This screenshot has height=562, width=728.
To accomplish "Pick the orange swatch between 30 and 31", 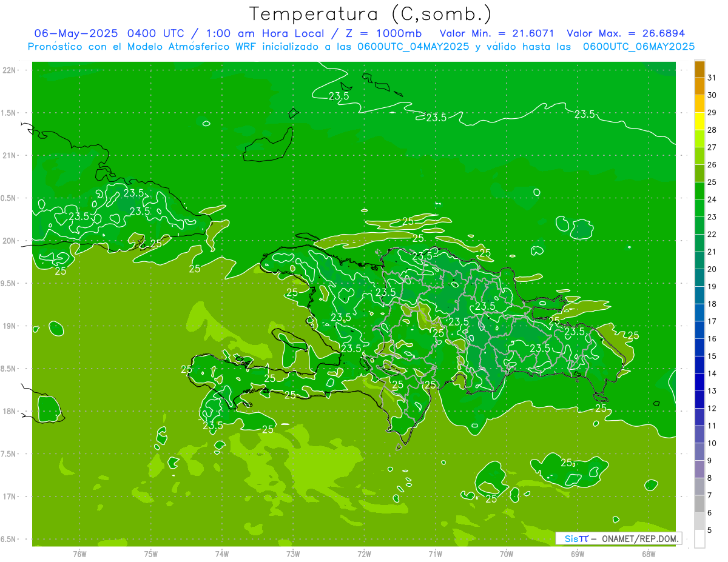I will click(699, 87).
